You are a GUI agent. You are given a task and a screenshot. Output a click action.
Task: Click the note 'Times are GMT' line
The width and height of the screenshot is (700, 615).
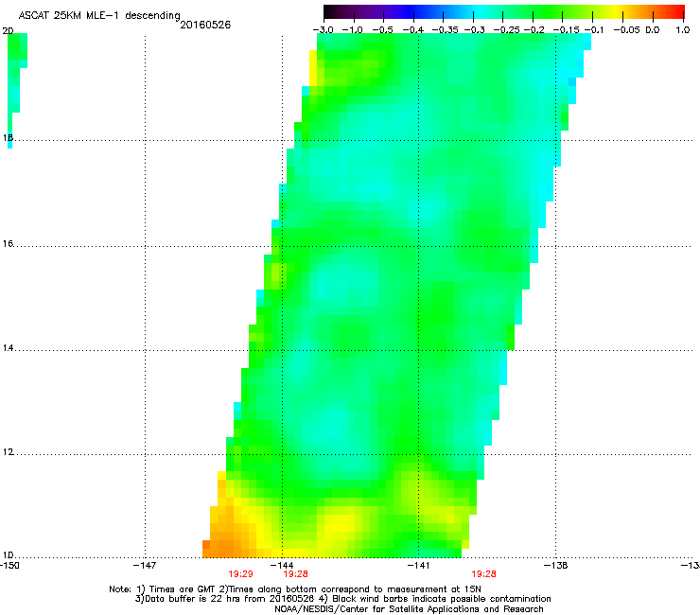click(x=294, y=589)
